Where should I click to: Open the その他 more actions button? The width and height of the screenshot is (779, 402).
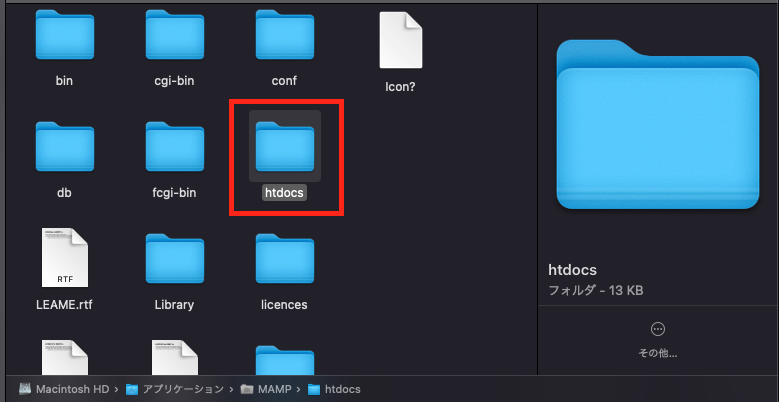658,340
